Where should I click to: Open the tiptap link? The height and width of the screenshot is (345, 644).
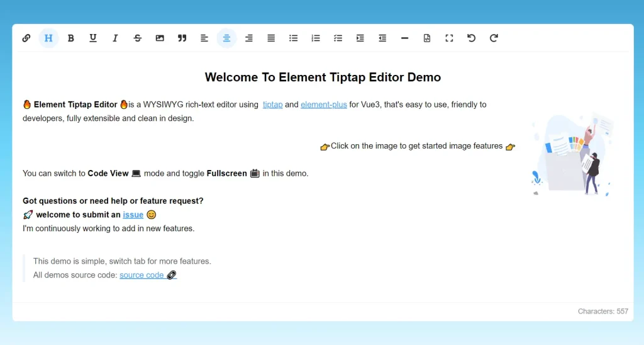(273, 105)
